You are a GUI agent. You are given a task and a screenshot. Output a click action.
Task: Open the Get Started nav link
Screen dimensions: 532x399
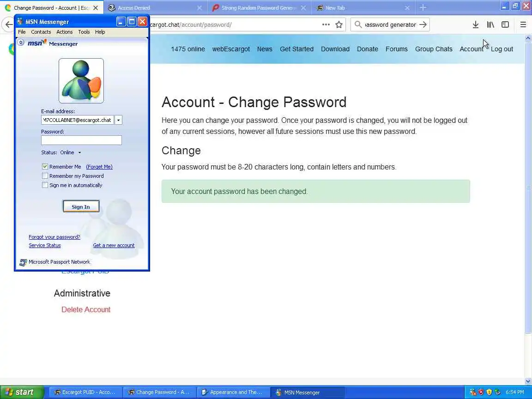(296, 49)
